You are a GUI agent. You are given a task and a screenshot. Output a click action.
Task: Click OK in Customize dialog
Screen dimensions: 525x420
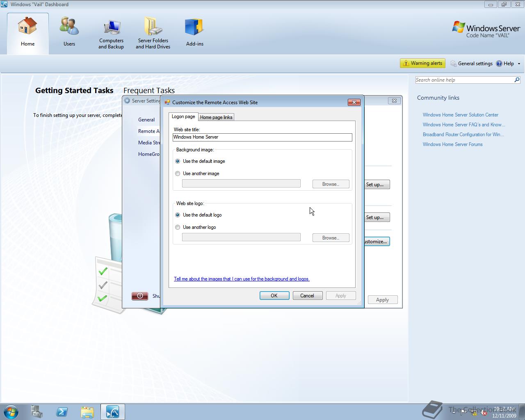274,296
